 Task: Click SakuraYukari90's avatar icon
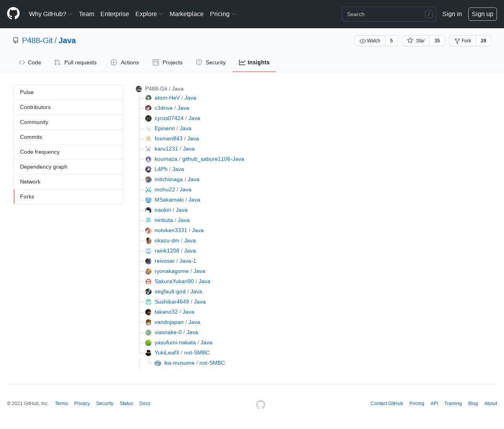tap(148, 282)
